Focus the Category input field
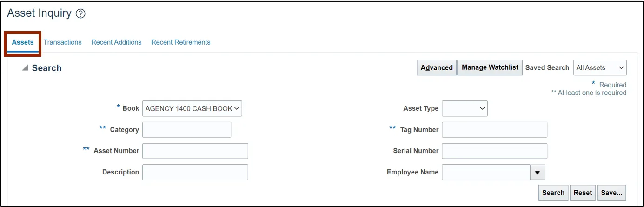The width and height of the screenshot is (644, 207). pos(186,130)
